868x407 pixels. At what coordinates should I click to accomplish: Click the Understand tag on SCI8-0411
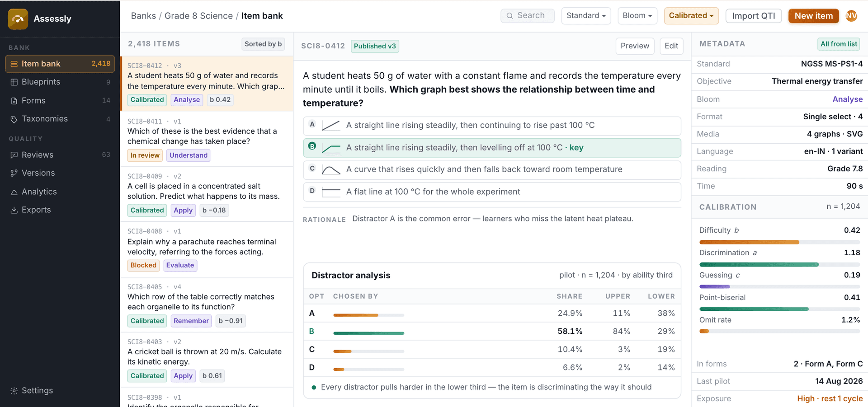coord(189,155)
